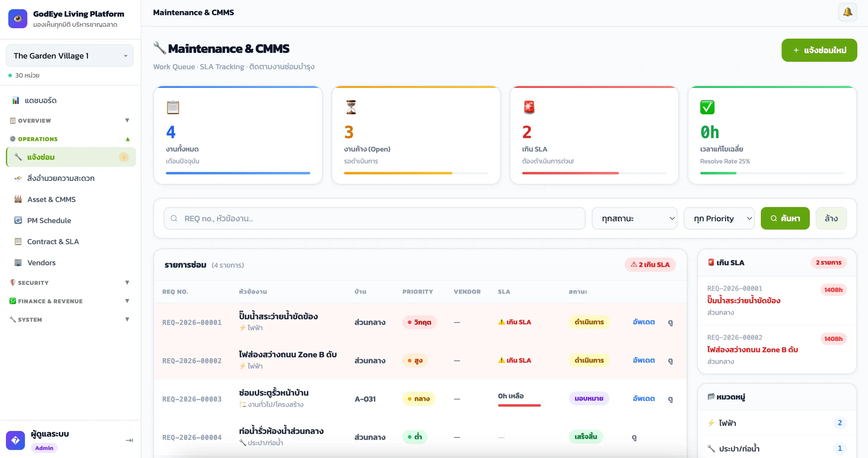Open แดชบอร์ด in the sidebar

pos(71,100)
